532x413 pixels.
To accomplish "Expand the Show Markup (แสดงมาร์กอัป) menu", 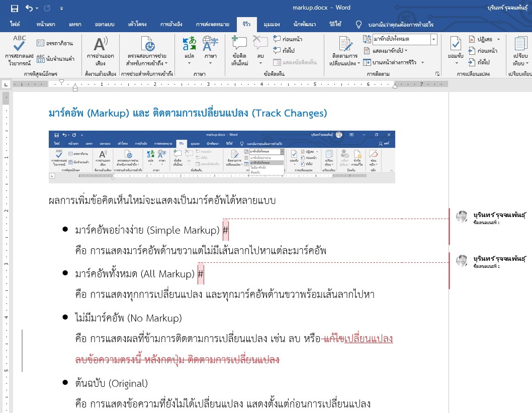I will coord(390,51).
